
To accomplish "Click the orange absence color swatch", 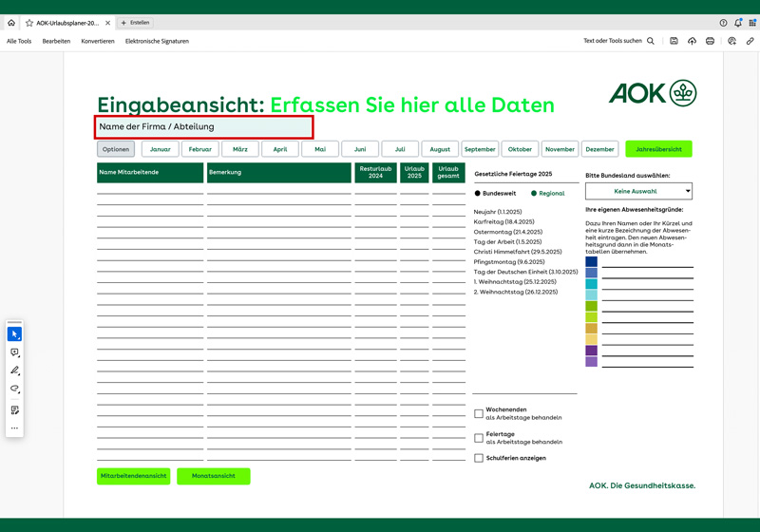I will point(591,328).
